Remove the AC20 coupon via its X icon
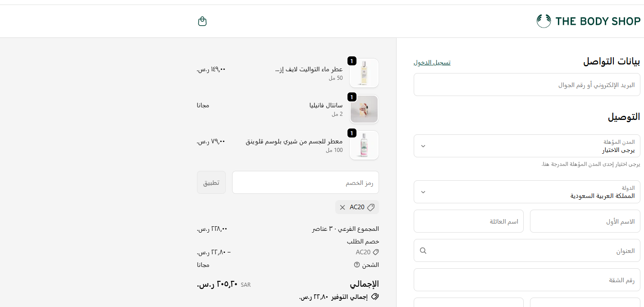This screenshot has height=307, width=644. tap(343, 207)
